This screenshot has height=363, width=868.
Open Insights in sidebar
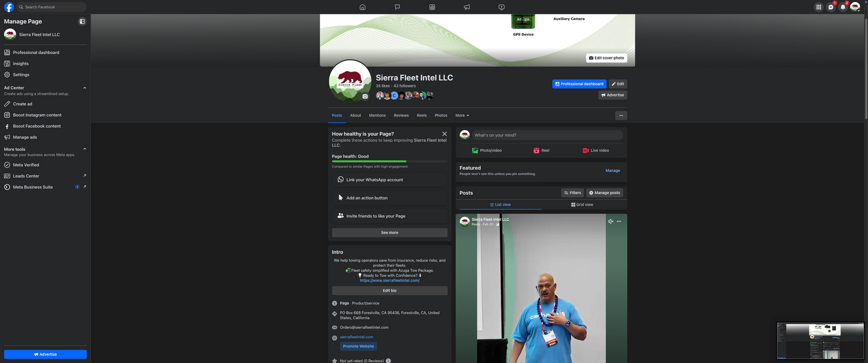pyautogui.click(x=45, y=64)
